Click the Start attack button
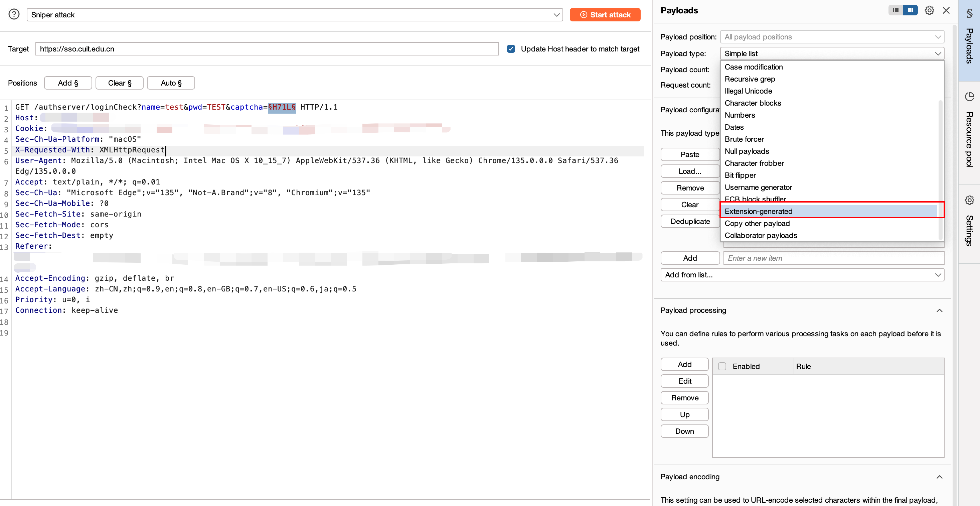Screen dimensions: 980x506 click(x=605, y=15)
